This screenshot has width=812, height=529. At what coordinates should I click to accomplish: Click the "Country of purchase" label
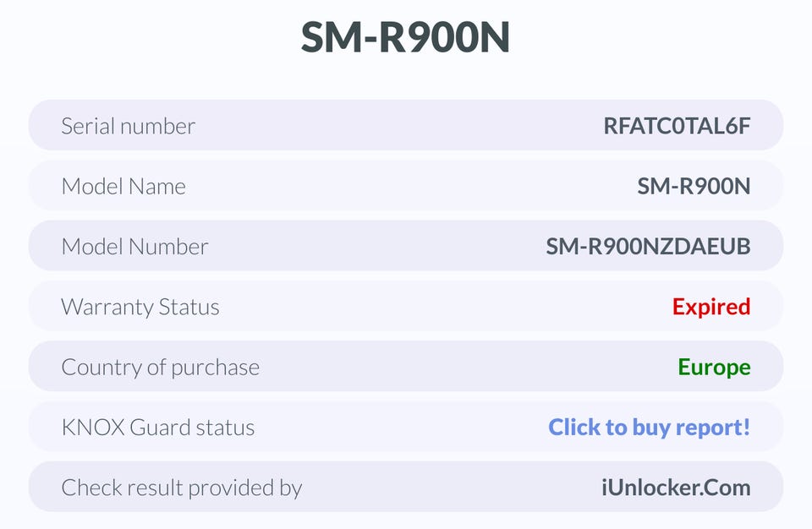pyautogui.click(x=161, y=367)
